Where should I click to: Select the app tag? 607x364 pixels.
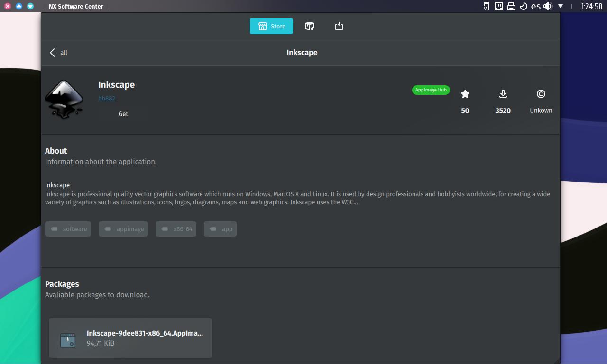[220, 229]
